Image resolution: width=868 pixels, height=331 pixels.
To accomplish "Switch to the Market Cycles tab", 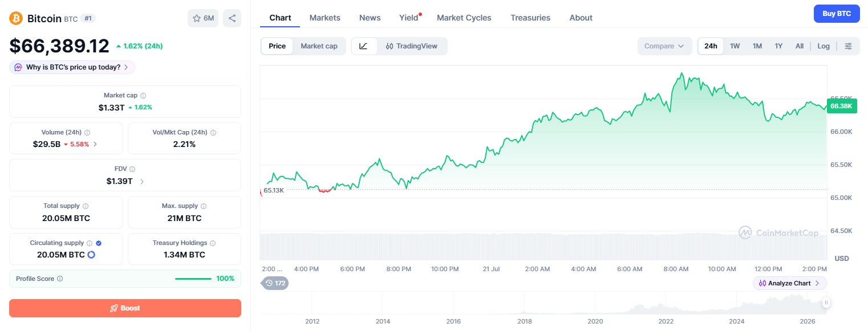I will (464, 18).
